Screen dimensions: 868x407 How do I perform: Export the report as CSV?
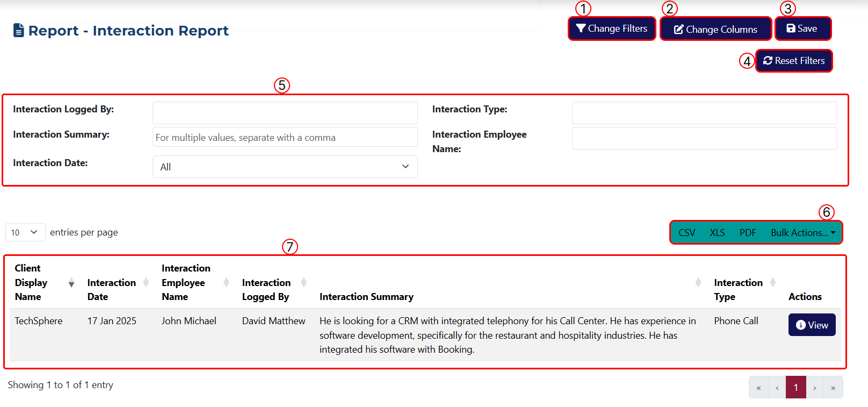pyautogui.click(x=686, y=233)
